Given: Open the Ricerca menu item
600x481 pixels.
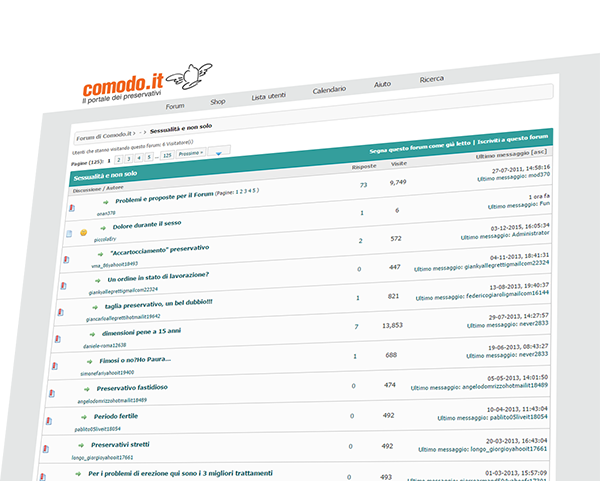Looking at the screenshot, I should coord(432,79).
